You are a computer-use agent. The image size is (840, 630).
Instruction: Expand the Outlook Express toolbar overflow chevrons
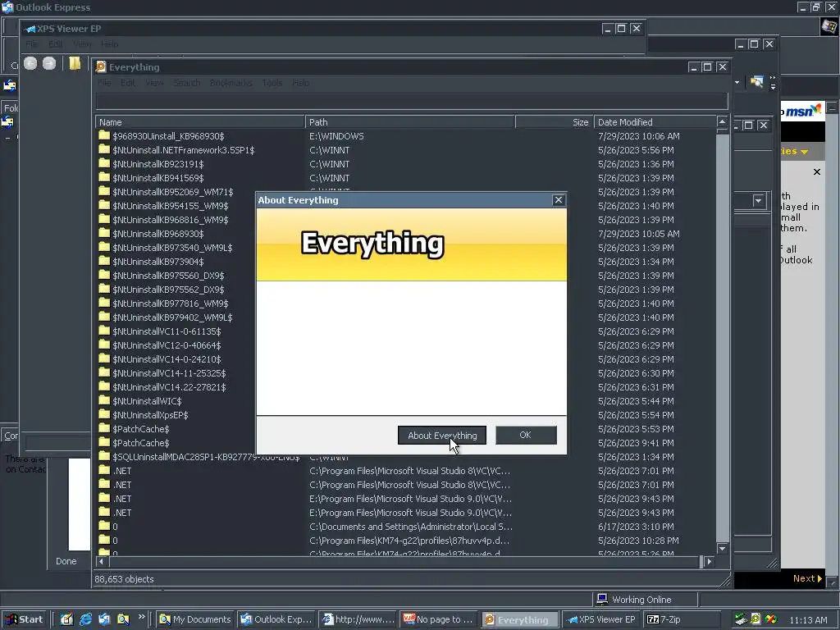773,83
